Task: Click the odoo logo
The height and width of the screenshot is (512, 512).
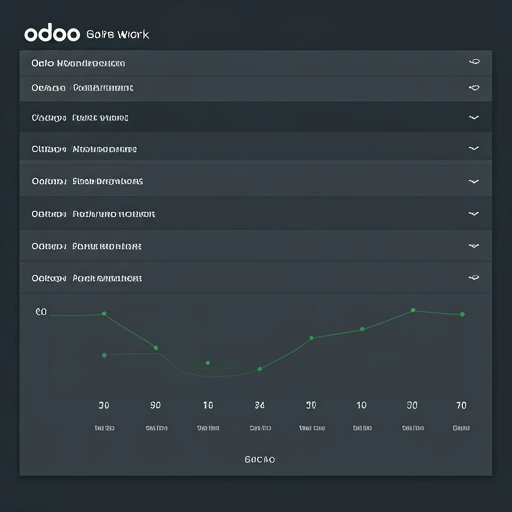Action: (x=52, y=33)
